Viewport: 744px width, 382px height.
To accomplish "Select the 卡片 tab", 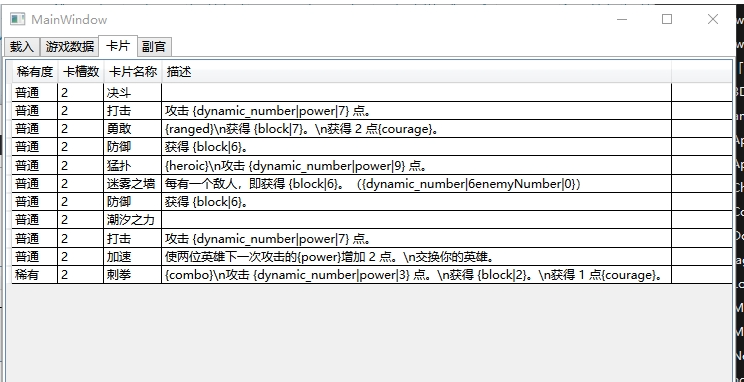I will click(118, 46).
